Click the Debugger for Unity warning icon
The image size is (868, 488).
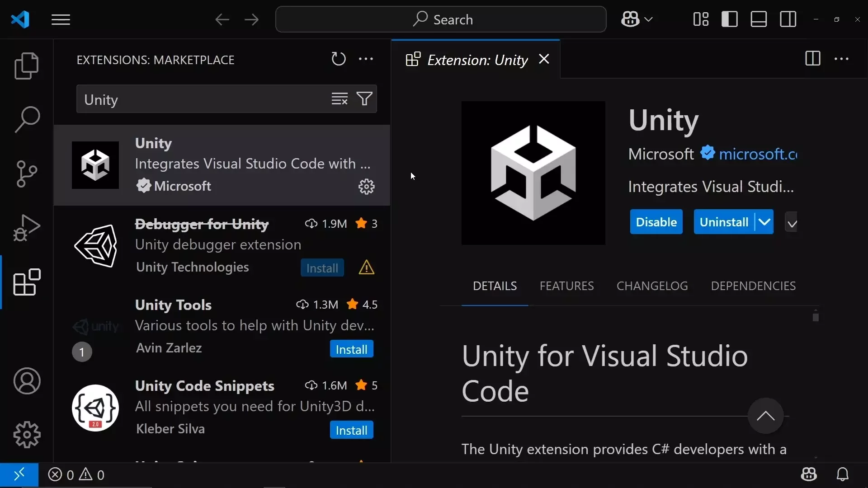click(366, 267)
